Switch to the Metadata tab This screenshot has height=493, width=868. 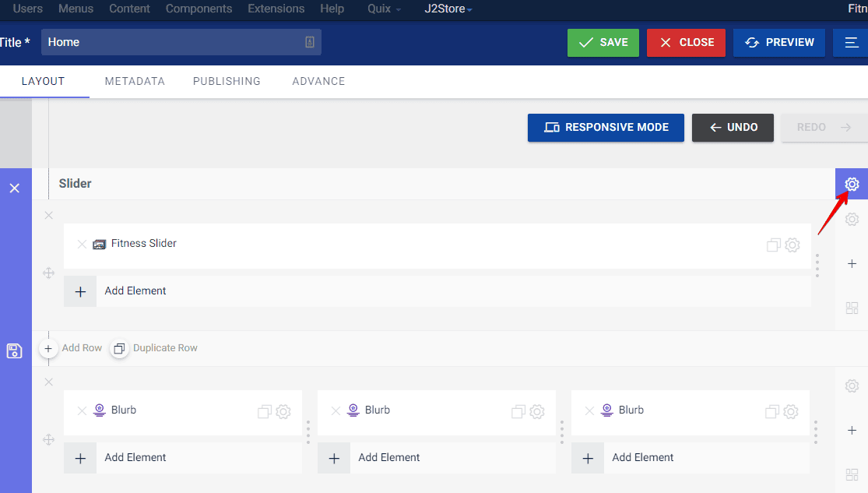[x=135, y=81]
